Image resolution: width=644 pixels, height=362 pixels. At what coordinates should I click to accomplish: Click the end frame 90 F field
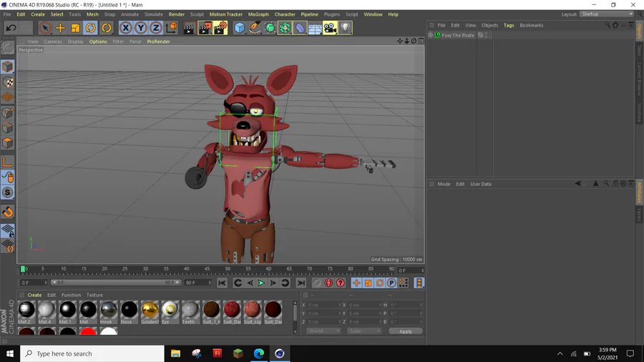pyautogui.click(x=198, y=283)
